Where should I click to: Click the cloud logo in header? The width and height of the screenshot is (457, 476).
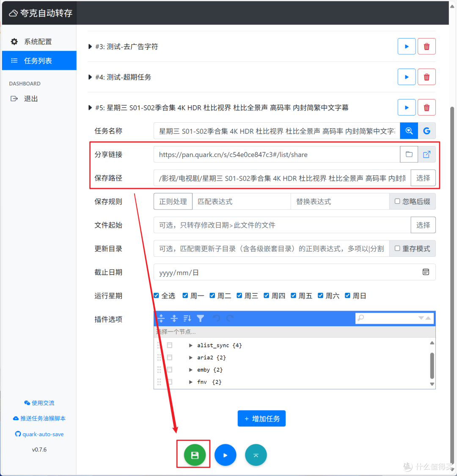(13, 14)
